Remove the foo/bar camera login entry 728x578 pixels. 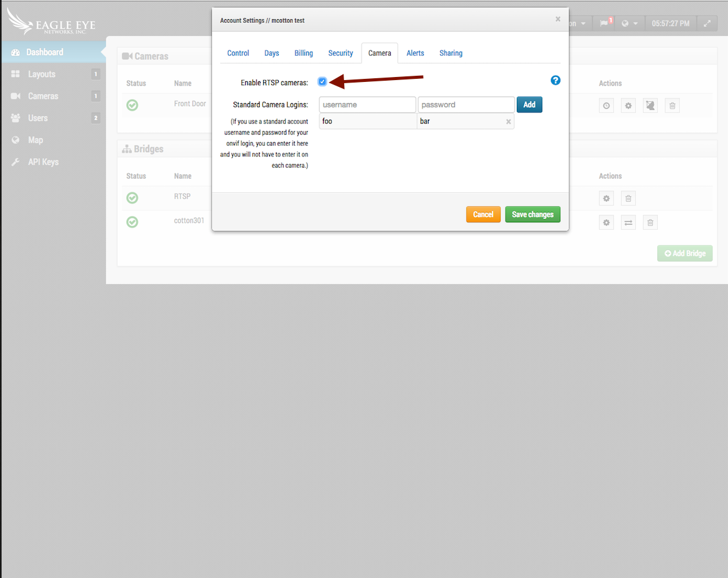508,122
